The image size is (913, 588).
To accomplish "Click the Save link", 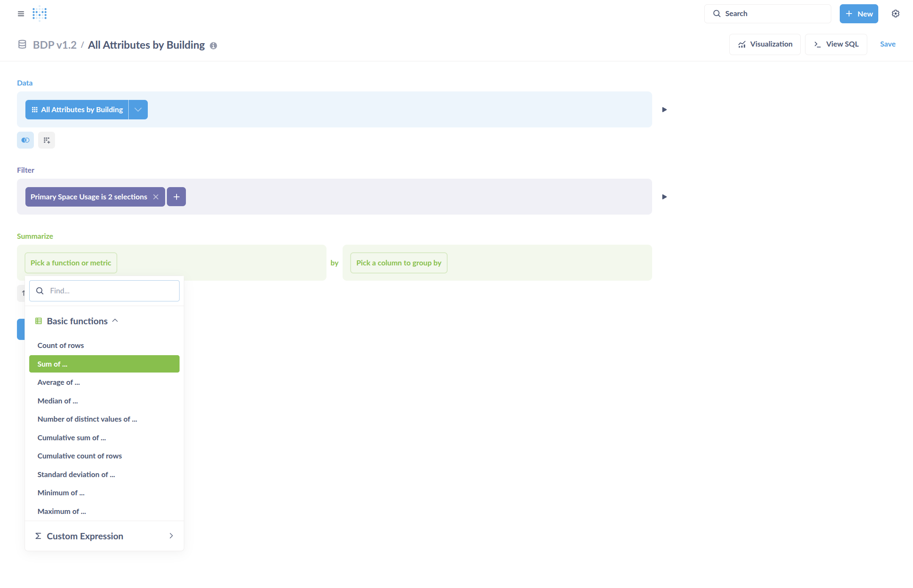I will tap(888, 44).
